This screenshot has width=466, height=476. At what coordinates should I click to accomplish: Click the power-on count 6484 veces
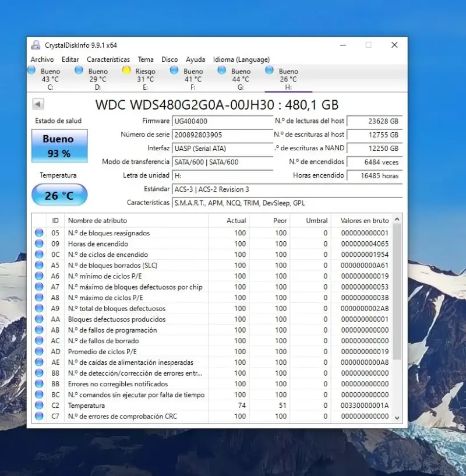375,162
